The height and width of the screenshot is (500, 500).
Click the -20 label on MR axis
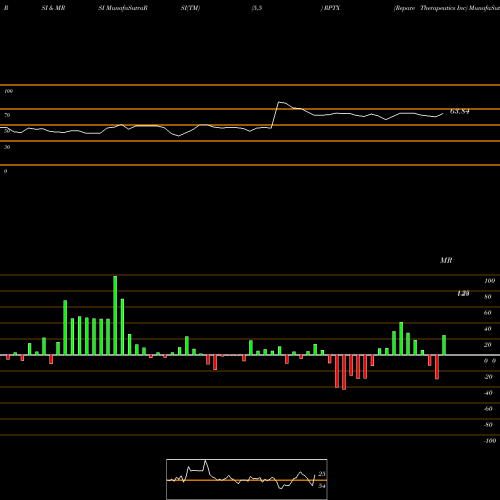(488, 377)
